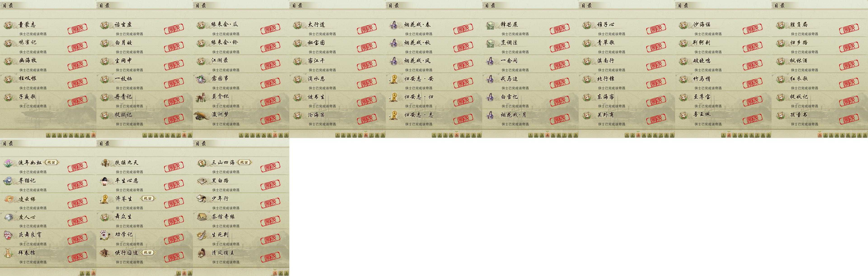This screenshot has height=276, width=868.
Task: Open the gray cat icon for 寻猫记
Action: (8, 181)
